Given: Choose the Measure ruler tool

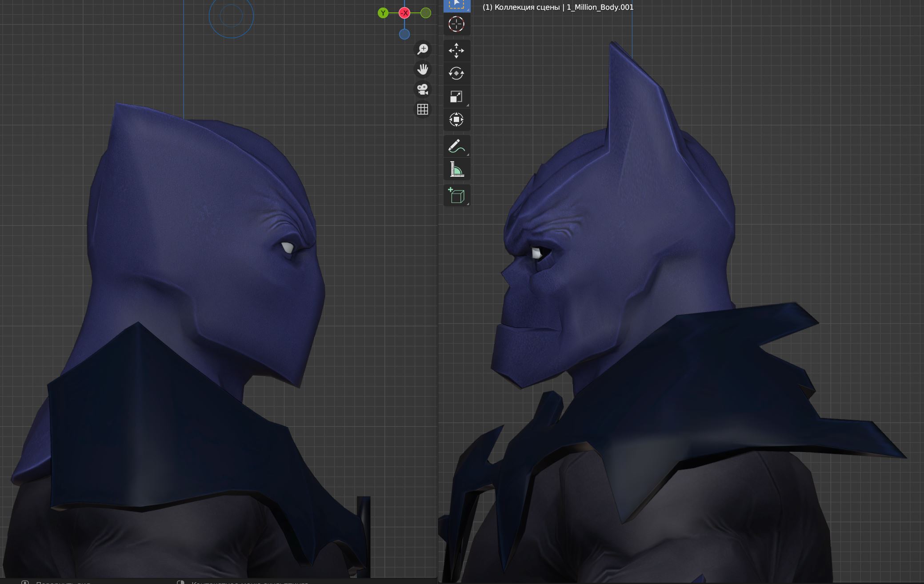Looking at the screenshot, I should [456, 169].
